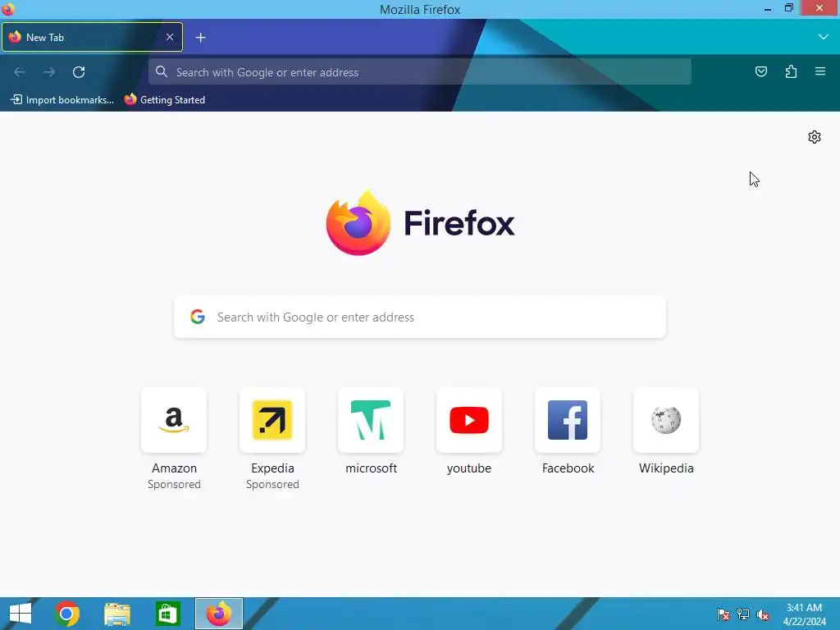Expand the list all tabs dropdown
Screen dimensions: 840x630
click(x=824, y=37)
